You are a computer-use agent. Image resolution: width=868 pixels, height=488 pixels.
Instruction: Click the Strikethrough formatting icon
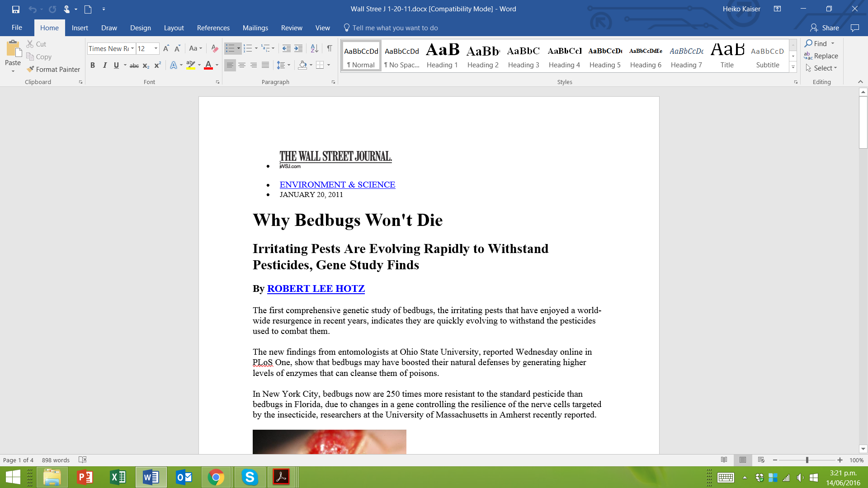(x=134, y=66)
